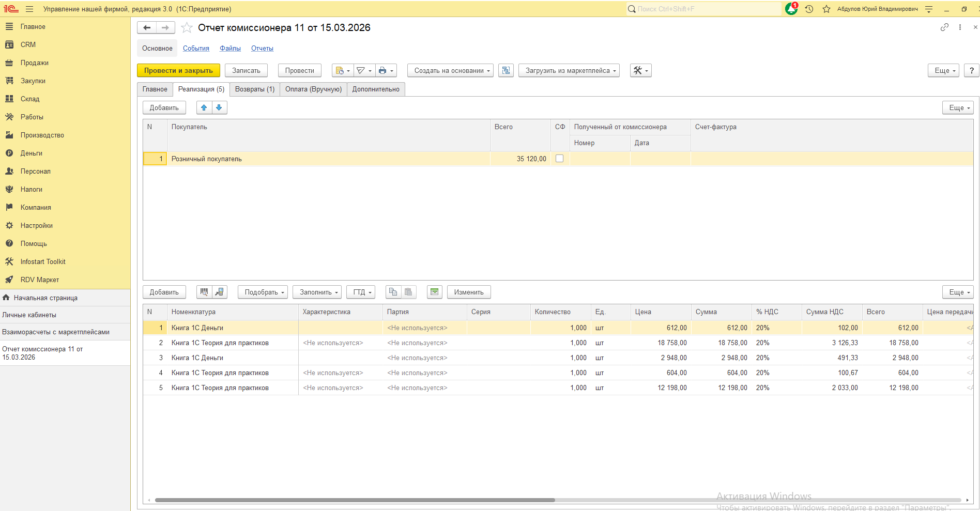Open the Дополнительно tab

[376, 89]
